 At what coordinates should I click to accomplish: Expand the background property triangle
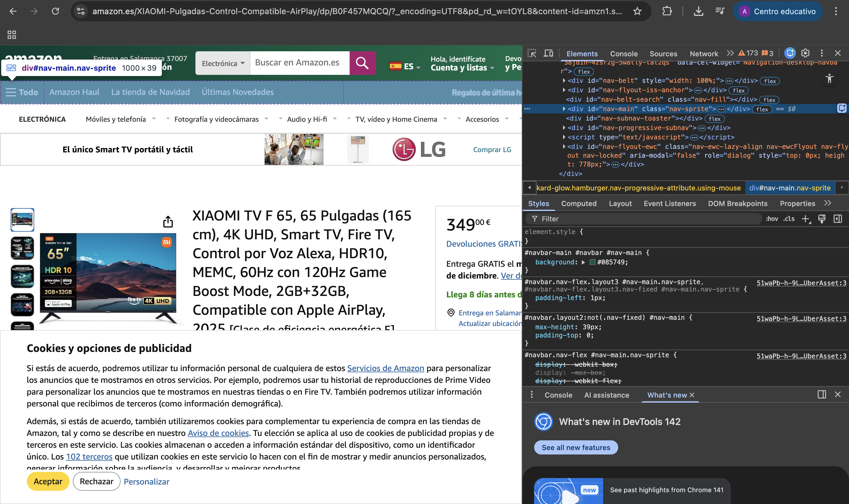tap(583, 262)
